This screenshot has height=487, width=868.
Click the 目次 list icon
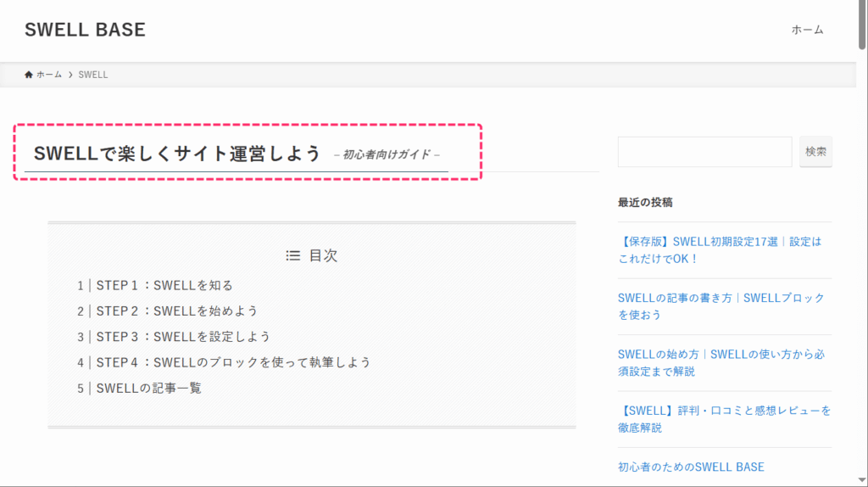coord(292,255)
